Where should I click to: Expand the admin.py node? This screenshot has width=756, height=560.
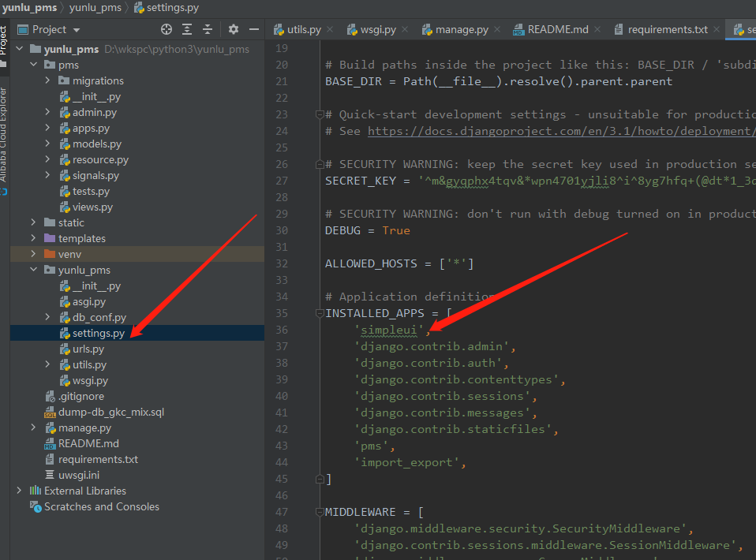click(47, 112)
